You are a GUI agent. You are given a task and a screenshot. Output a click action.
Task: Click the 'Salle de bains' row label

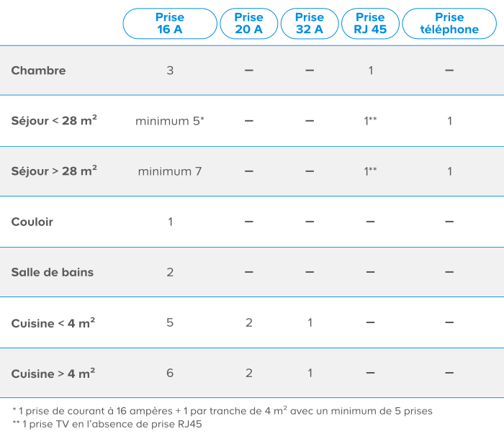53,272
